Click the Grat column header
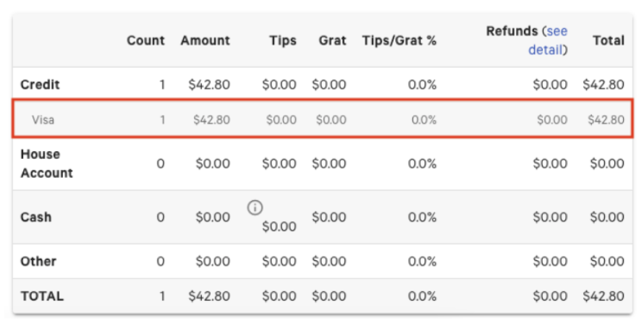Viewport: 644px width, 331px height. pos(332,40)
